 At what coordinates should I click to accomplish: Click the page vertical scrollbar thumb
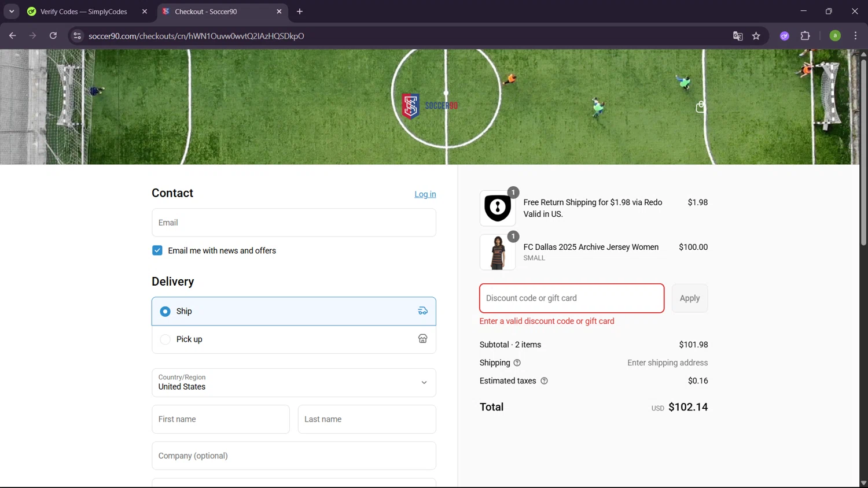tap(863, 151)
